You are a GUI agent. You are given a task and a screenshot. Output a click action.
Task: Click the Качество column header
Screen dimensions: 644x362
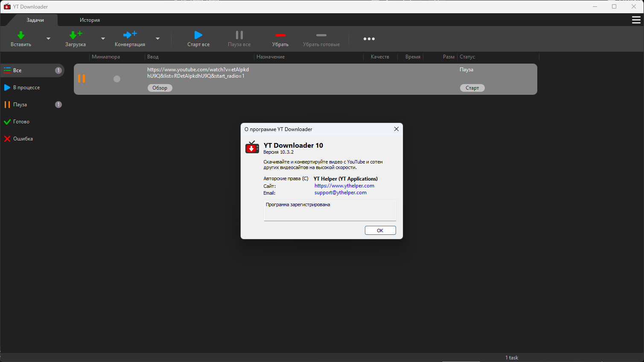tap(380, 57)
